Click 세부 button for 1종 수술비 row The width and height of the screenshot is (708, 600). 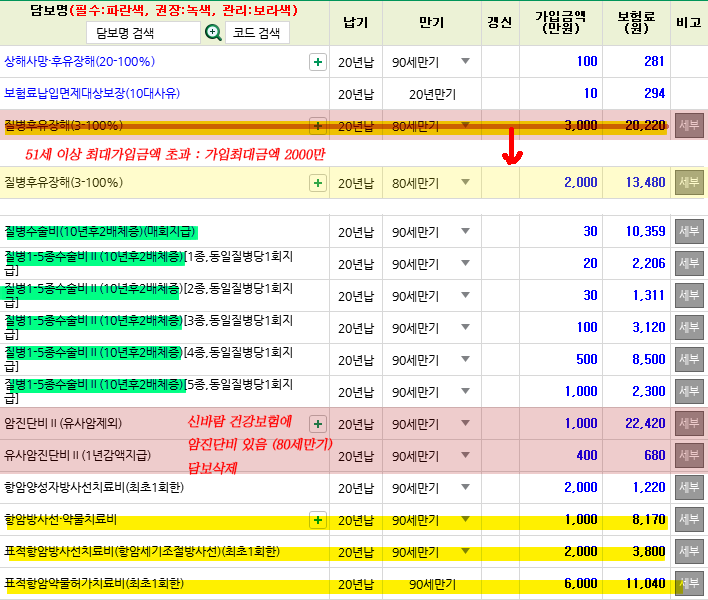click(x=689, y=264)
